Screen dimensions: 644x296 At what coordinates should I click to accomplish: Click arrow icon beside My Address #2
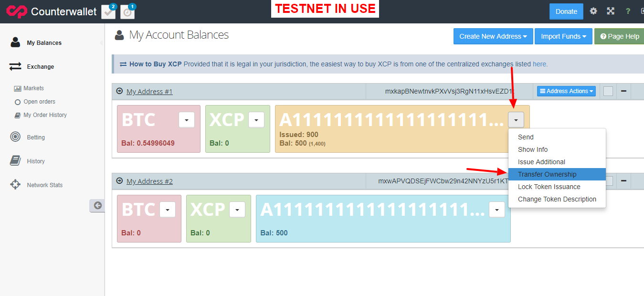(x=119, y=181)
